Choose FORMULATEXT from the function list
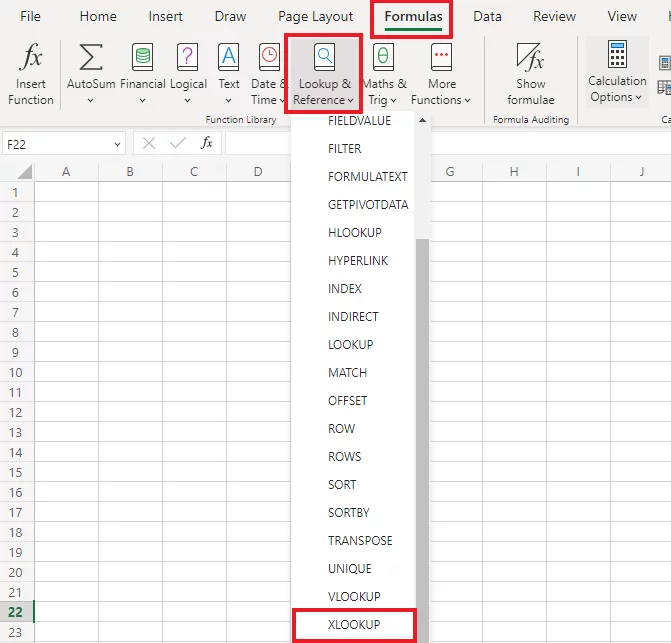671x643 pixels. click(x=354, y=177)
